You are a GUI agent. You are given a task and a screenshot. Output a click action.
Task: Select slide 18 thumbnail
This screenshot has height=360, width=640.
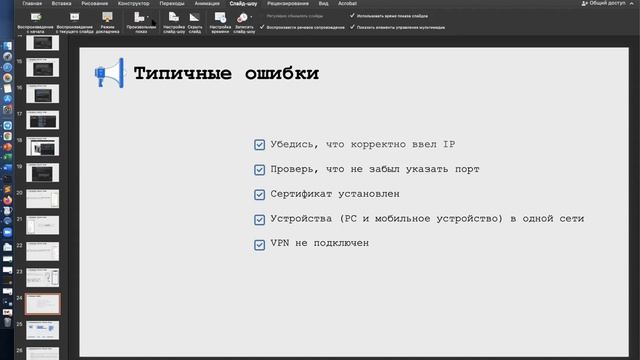coord(42,146)
